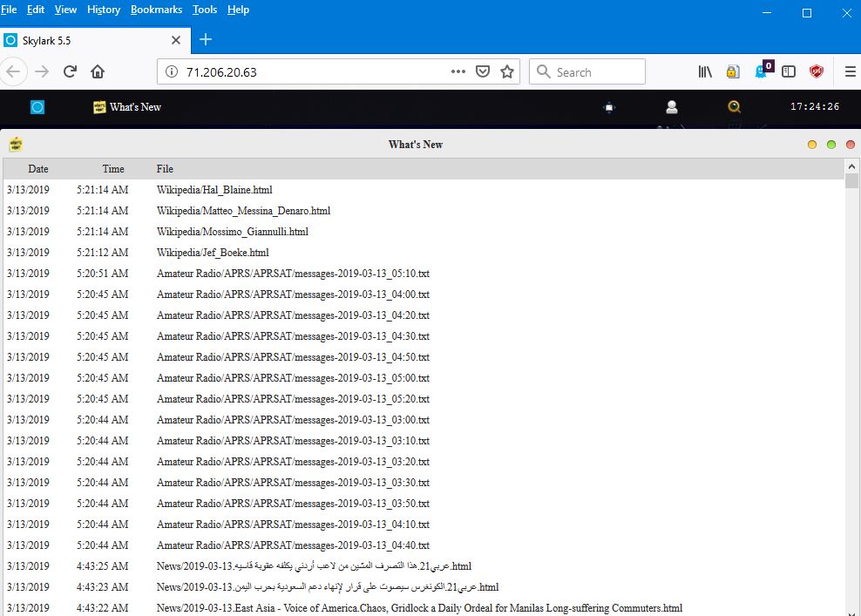Select APRSAT messages-2019-03-13_03:50.txt file
Viewport: 861px width, 616px height.
coord(293,503)
